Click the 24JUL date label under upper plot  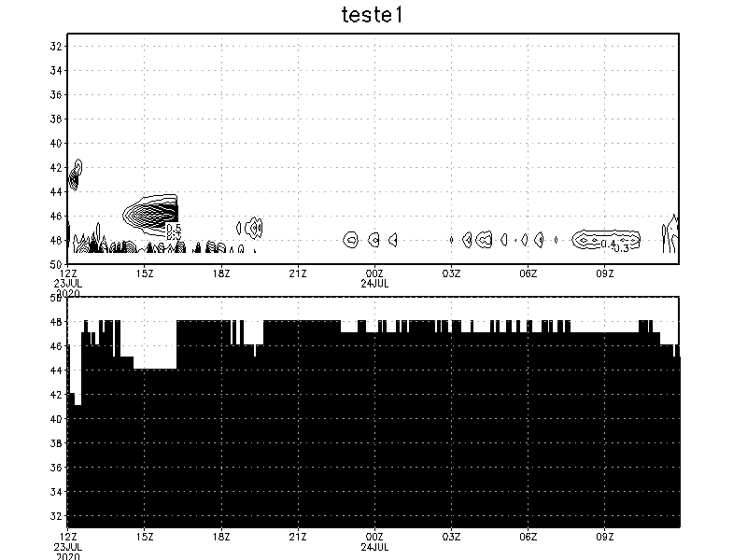[x=374, y=283]
